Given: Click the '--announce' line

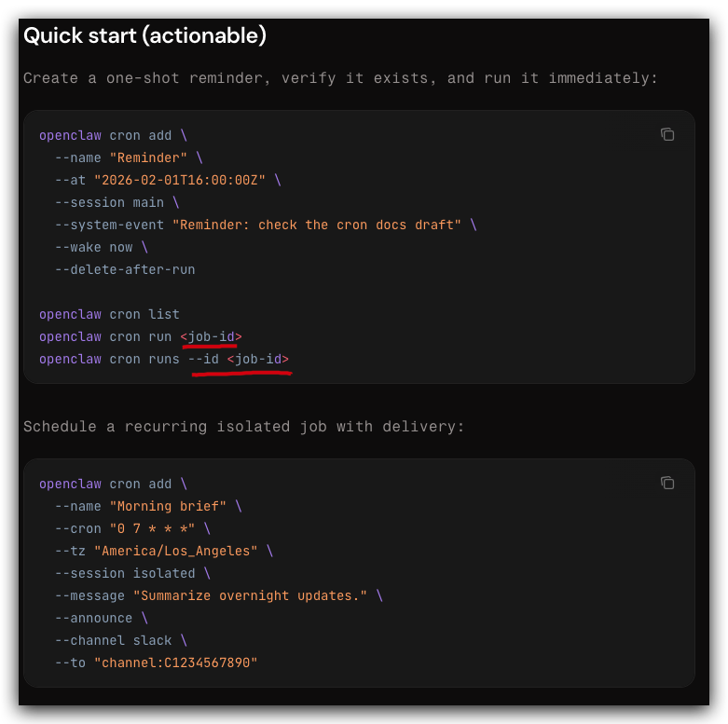Looking at the screenshot, I should (x=102, y=618).
